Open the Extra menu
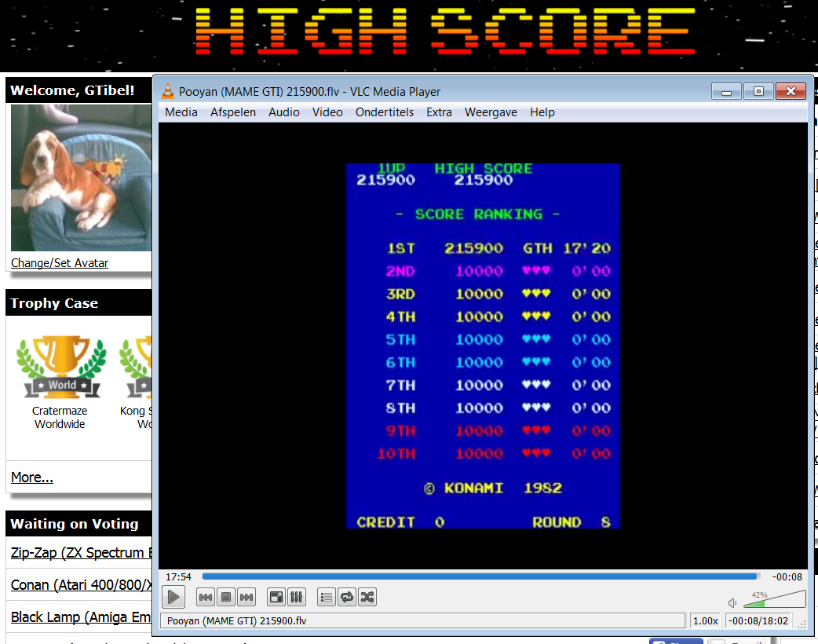This screenshot has width=818, height=644. click(440, 112)
